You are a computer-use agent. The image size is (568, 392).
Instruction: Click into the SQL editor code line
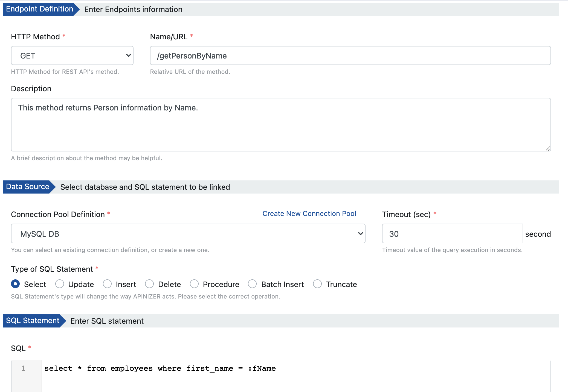160,368
